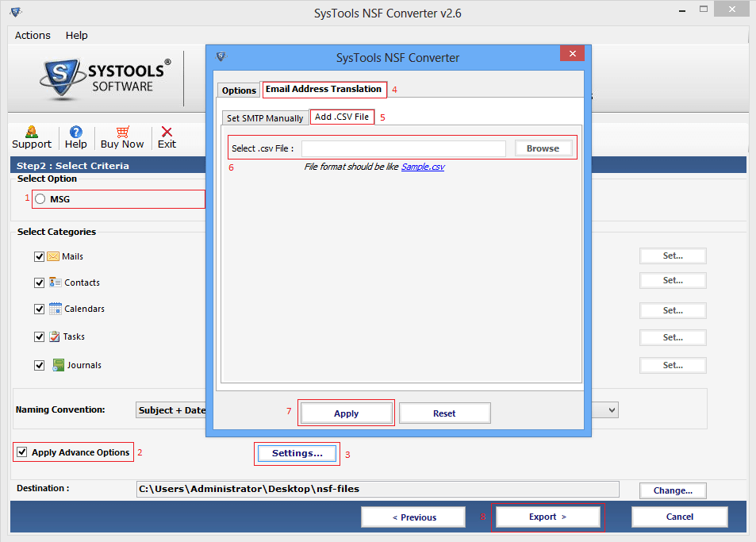Open the Actions menu
The height and width of the screenshot is (542, 756).
point(33,35)
